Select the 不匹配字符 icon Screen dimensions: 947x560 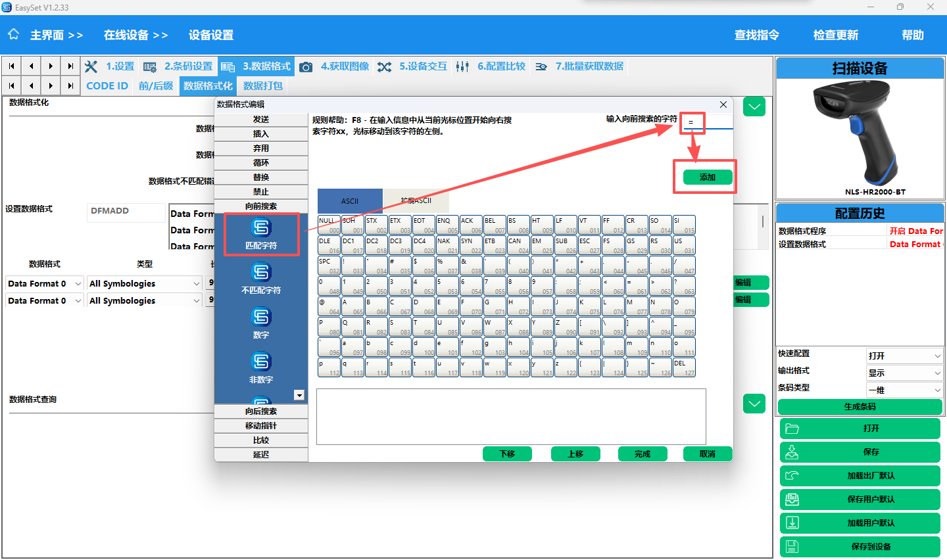click(x=261, y=273)
